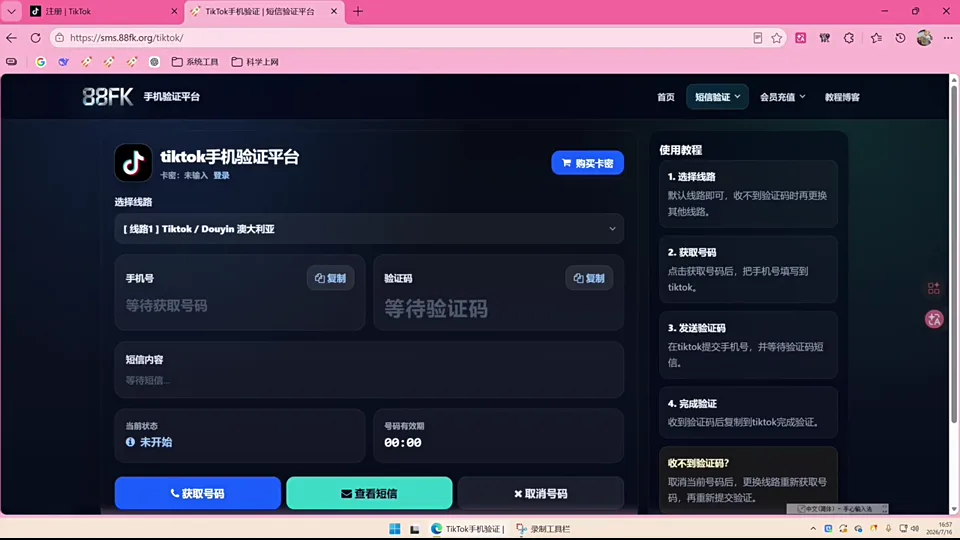The image size is (960, 540).
Task: Click the 短信内容 message area
Action: pos(369,370)
